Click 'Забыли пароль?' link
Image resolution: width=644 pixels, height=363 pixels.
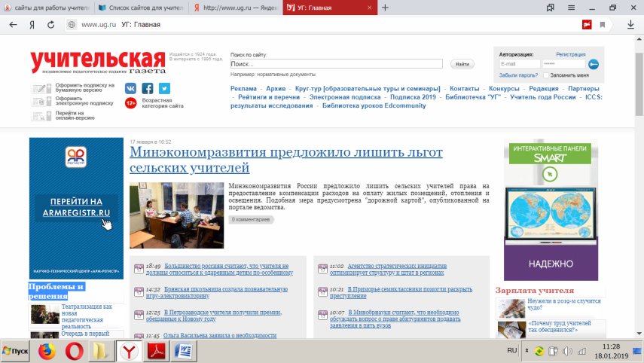pyautogui.click(x=518, y=75)
